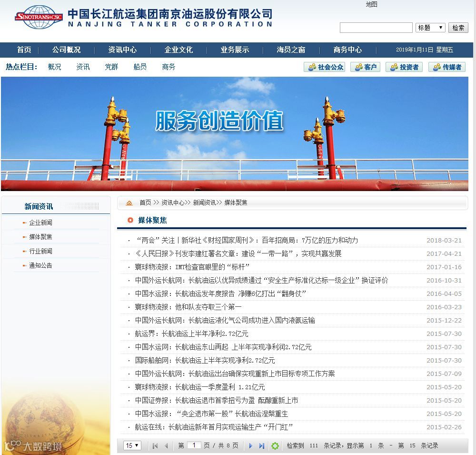Open 海员之窗 navigation menu
Screen dimensions: 476x455
point(291,50)
